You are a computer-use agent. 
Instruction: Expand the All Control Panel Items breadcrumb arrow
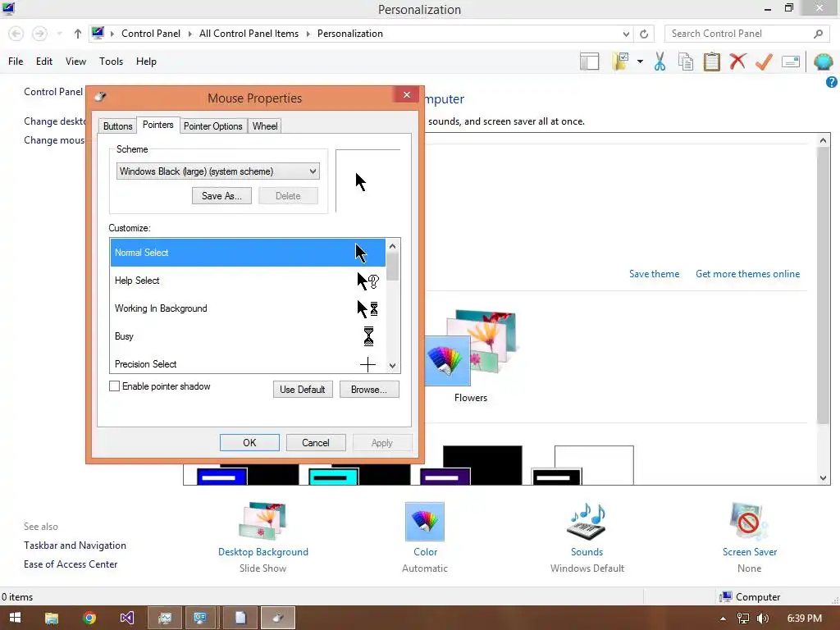(308, 34)
